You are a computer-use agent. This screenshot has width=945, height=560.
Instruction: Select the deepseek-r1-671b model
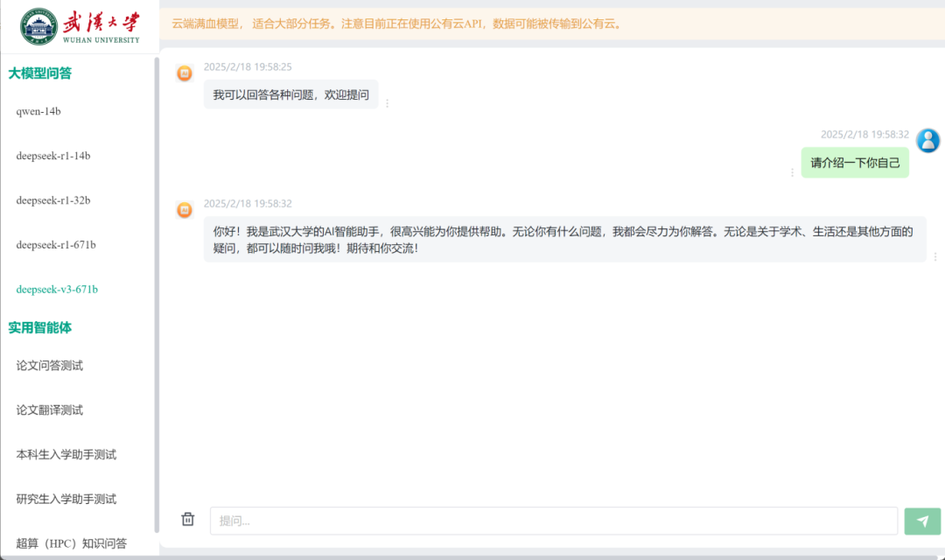point(56,245)
